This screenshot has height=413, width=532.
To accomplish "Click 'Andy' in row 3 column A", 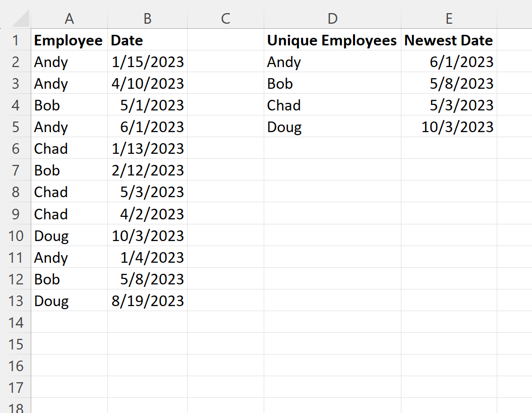I will pos(69,84).
